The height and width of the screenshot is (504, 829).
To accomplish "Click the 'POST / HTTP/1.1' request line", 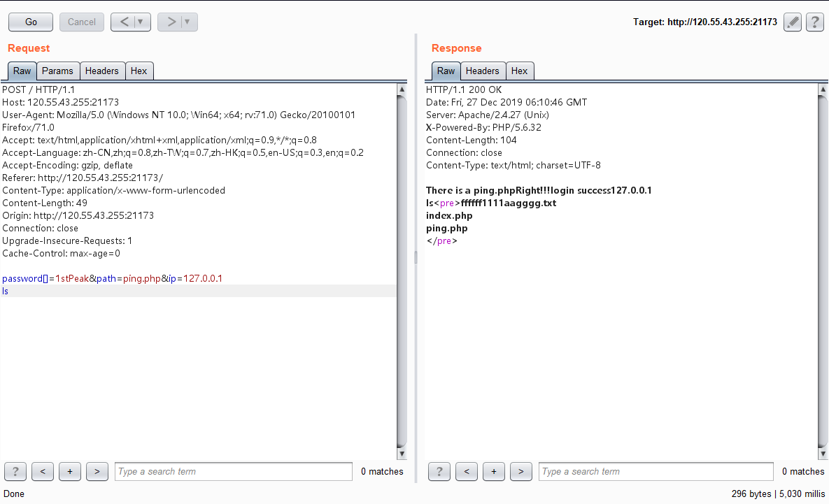I will (x=38, y=89).
